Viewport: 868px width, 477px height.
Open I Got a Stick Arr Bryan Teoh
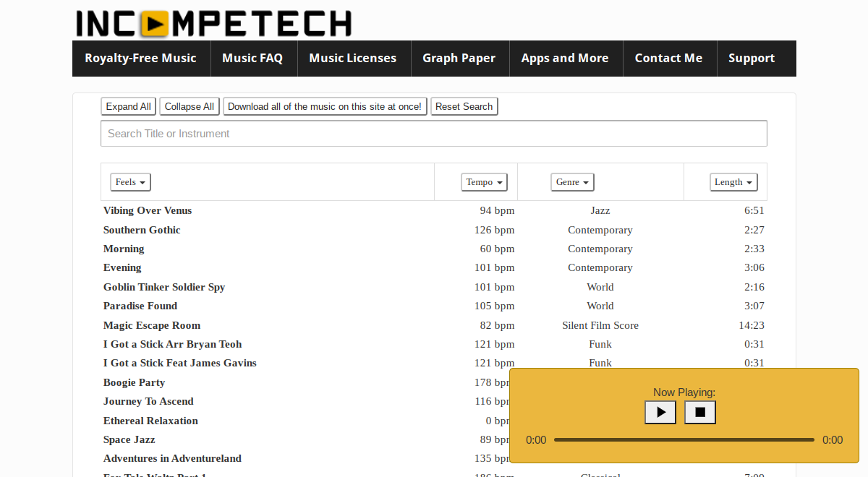[173, 344]
